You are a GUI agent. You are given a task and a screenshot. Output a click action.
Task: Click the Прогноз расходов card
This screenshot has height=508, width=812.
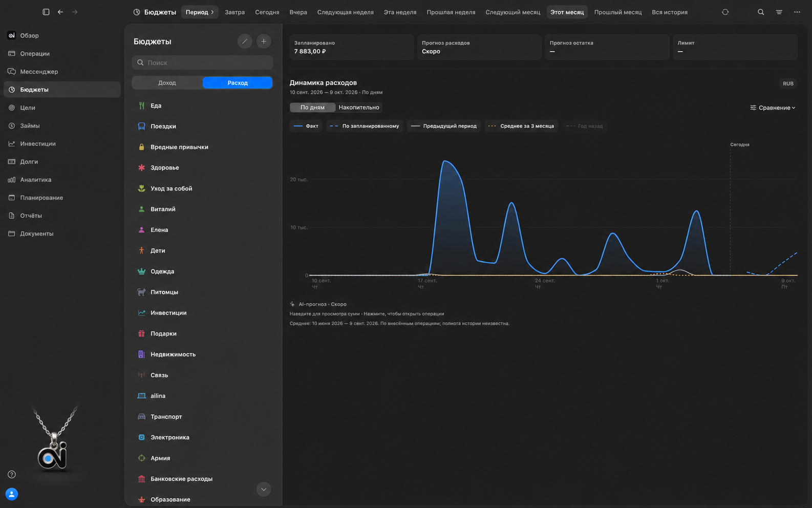479,47
